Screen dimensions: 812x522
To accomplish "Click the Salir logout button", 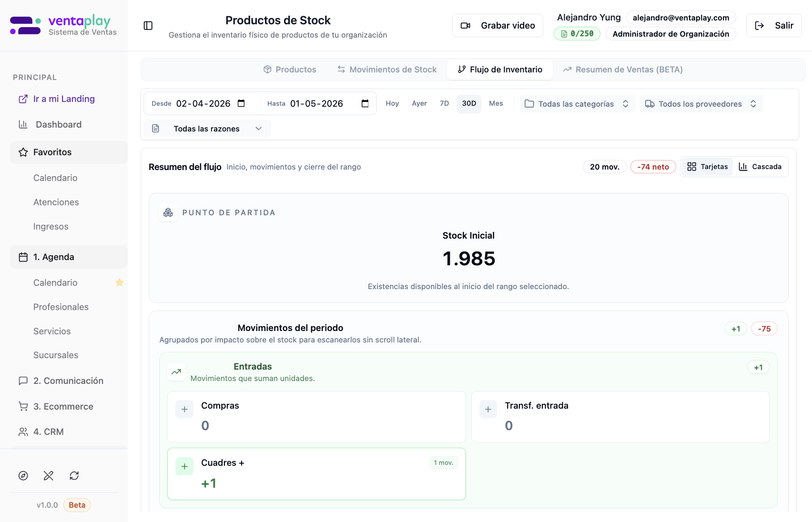I will pyautogui.click(x=774, y=26).
